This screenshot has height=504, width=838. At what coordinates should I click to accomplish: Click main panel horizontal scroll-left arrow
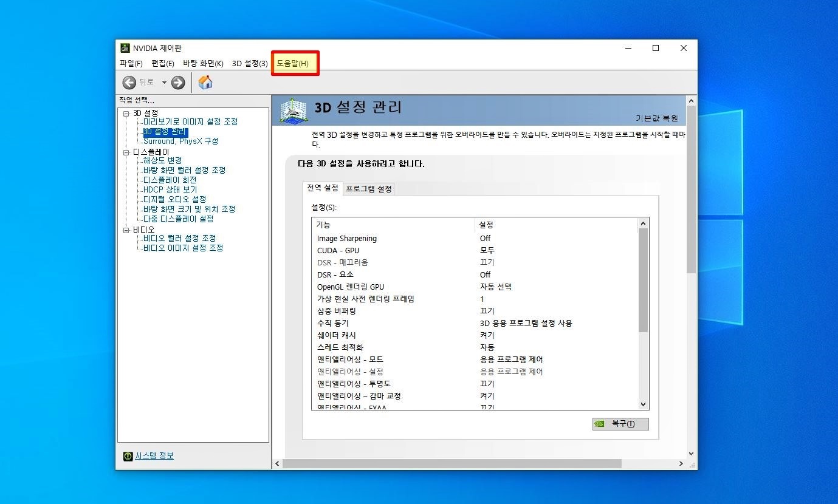(278, 463)
